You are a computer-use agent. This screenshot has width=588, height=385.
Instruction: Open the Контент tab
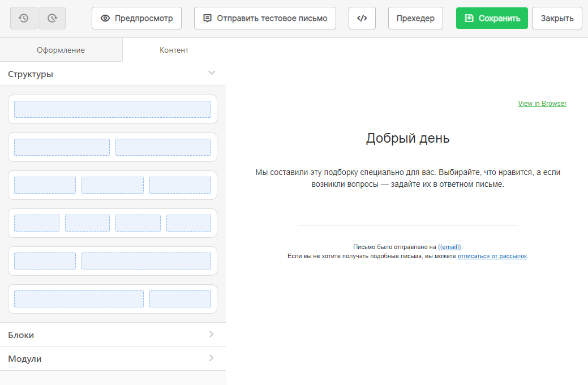click(174, 50)
